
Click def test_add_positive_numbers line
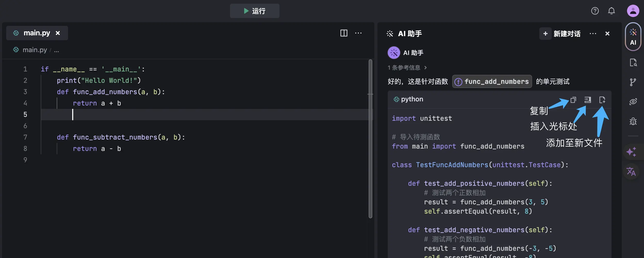(x=480, y=183)
